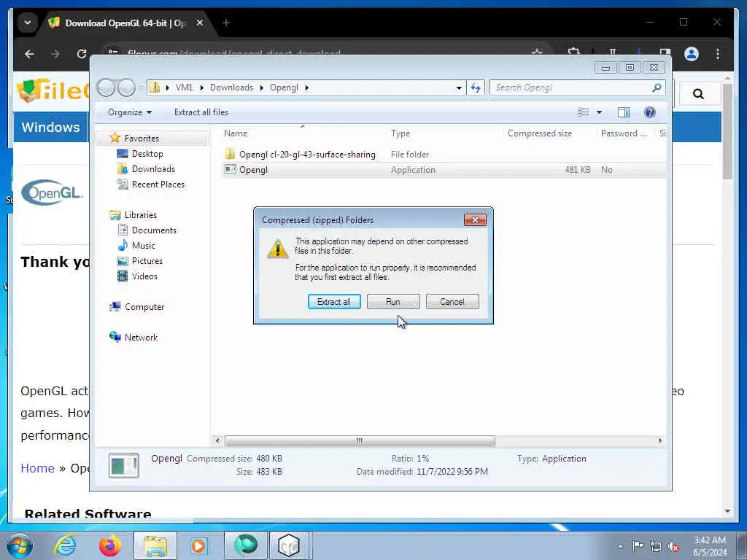This screenshot has height=560, width=747.
Task: Open Recent Places in the navigation pane
Action: point(158,184)
